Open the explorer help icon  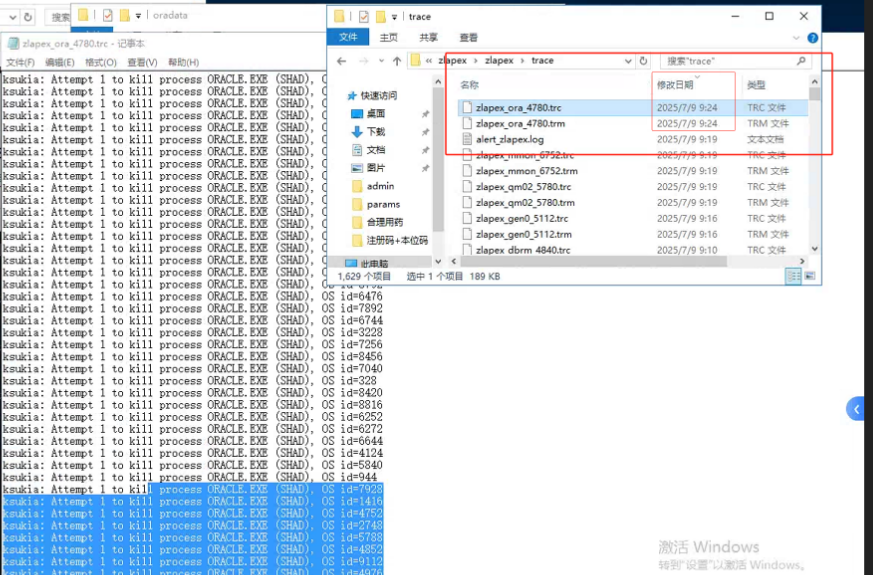point(812,38)
